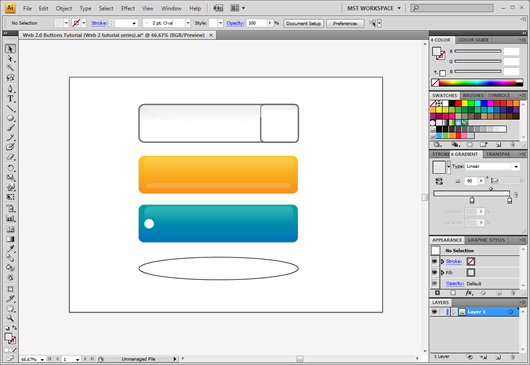Click the R color slider

(478, 51)
